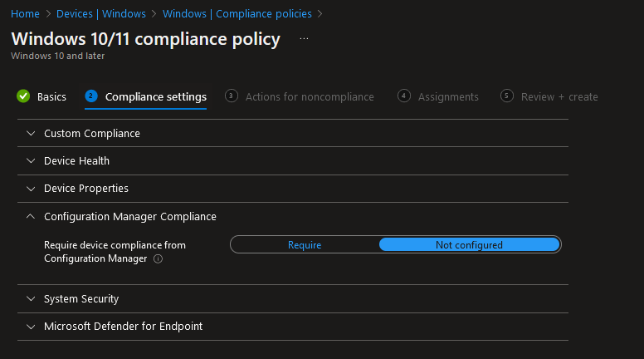Click the Configuration Manager Compliance section title

130,217
